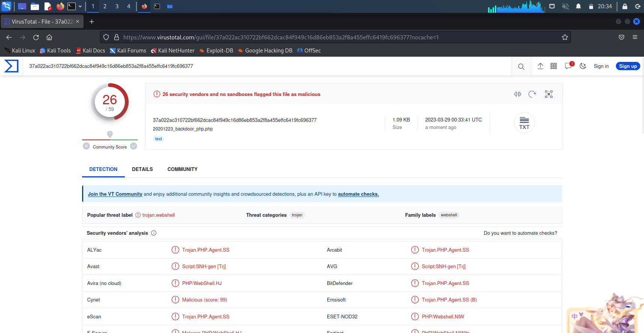
Task: Click the log out icon in the panel
Action: 638,6
